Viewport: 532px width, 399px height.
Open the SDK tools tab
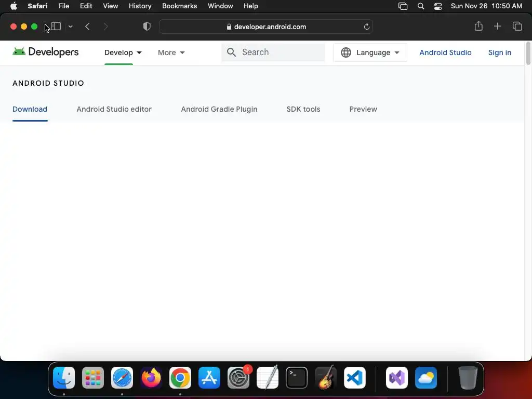point(303,109)
